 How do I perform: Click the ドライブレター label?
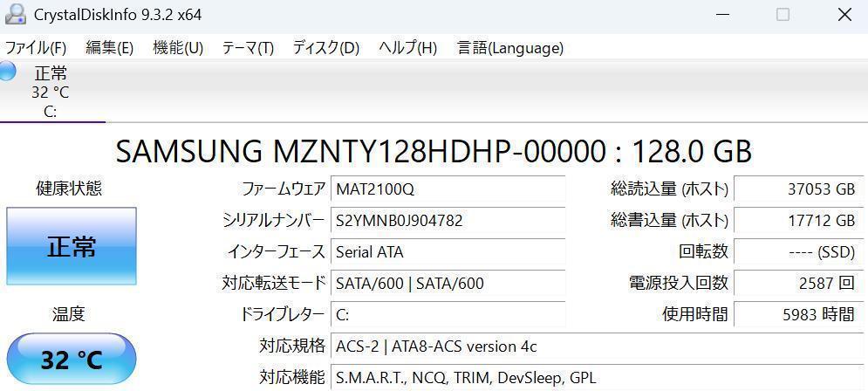(x=283, y=315)
